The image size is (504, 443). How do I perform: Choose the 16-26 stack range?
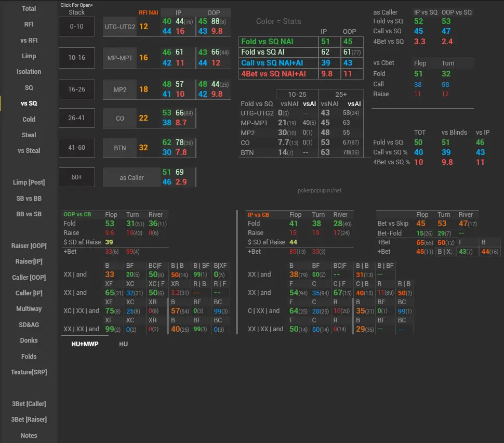[x=77, y=89]
